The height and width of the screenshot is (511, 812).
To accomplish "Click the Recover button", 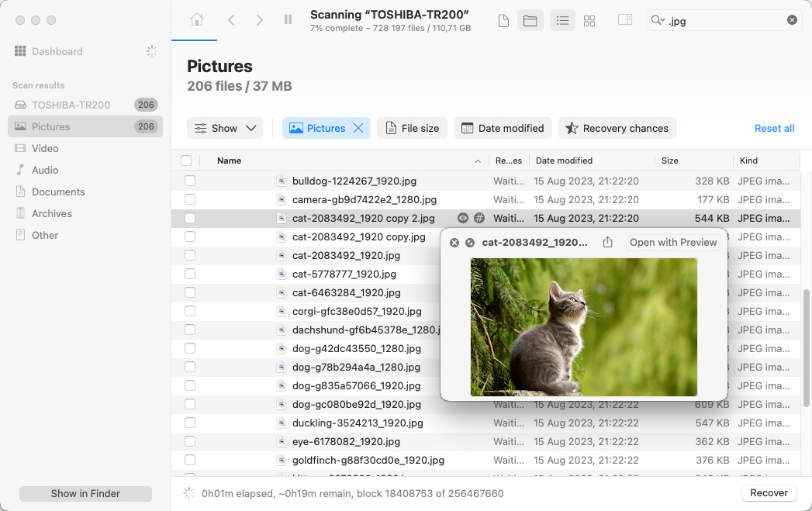I will coord(769,493).
